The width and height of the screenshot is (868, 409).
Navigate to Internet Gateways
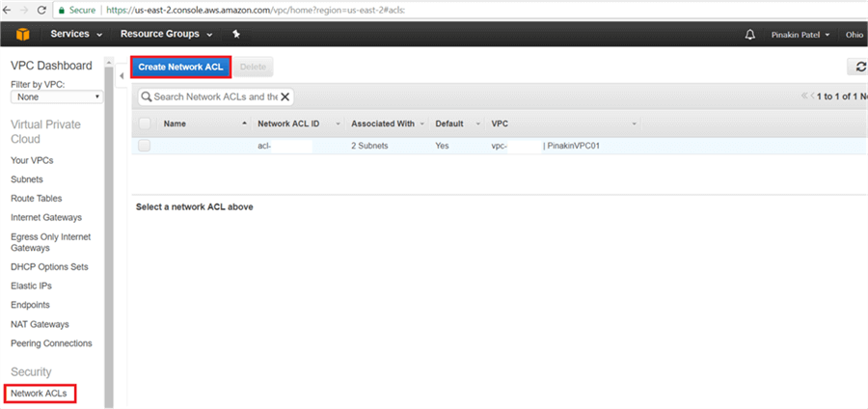[46, 217]
